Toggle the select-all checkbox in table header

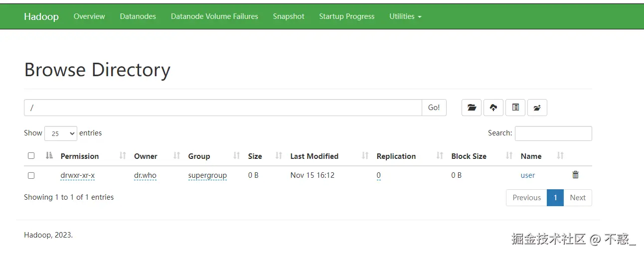31,156
